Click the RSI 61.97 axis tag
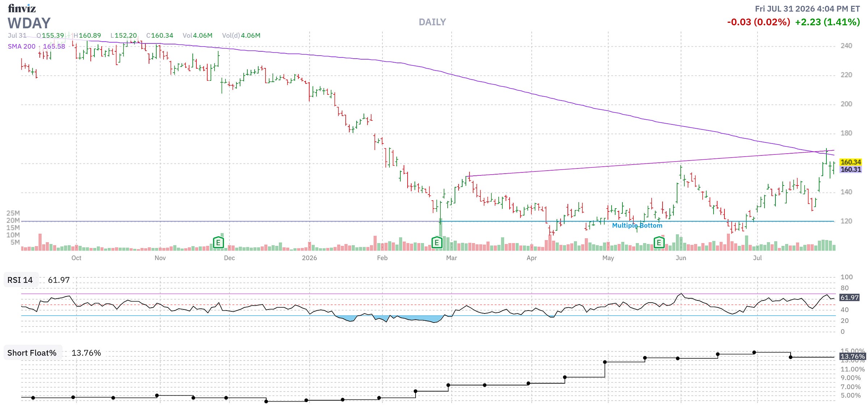Viewport: 868px width, 414px height. (x=850, y=298)
